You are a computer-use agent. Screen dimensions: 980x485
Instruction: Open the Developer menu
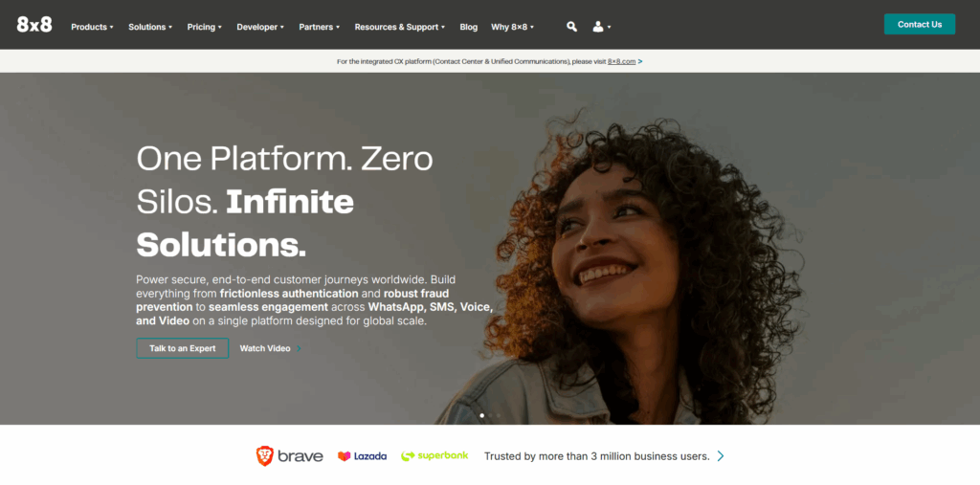[x=259, y=27]
